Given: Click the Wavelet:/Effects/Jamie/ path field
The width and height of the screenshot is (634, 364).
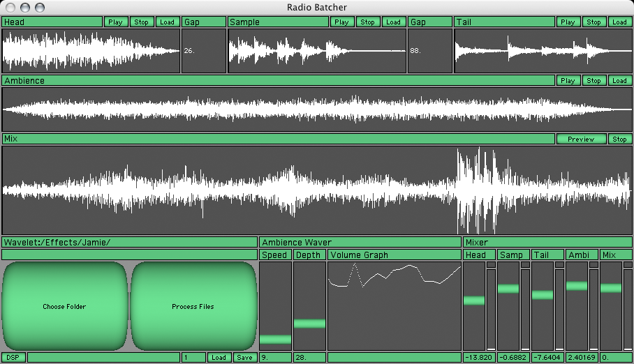Looking at the screenshot, I should tap(129, 242).
